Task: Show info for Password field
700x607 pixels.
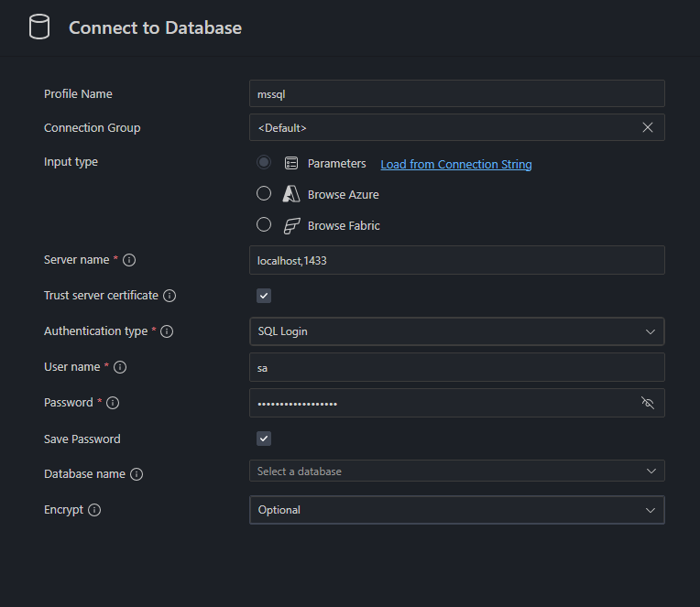Action: (x=113, y=403)
